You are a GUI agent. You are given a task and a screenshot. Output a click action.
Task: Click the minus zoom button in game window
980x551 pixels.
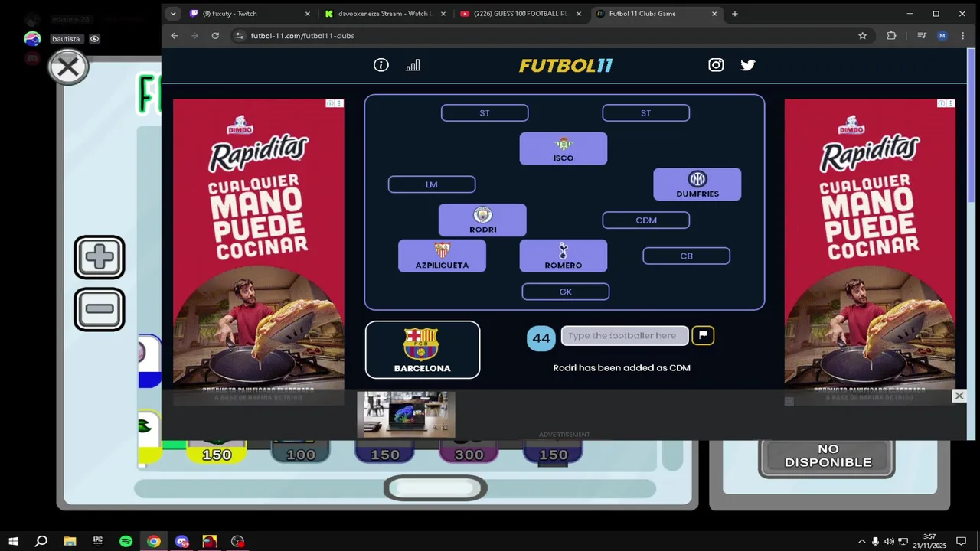tap(100, 309)
